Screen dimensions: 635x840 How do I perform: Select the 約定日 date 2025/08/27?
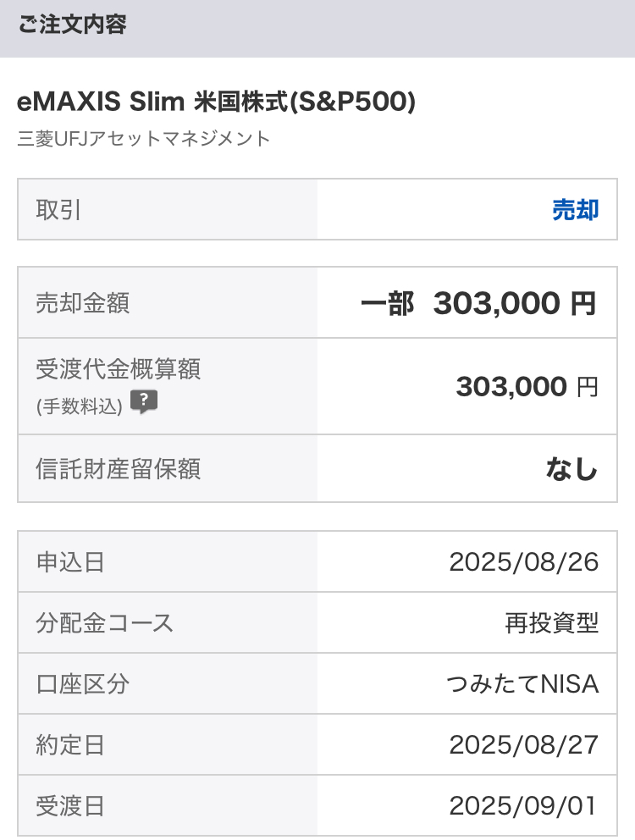[523, 745]
